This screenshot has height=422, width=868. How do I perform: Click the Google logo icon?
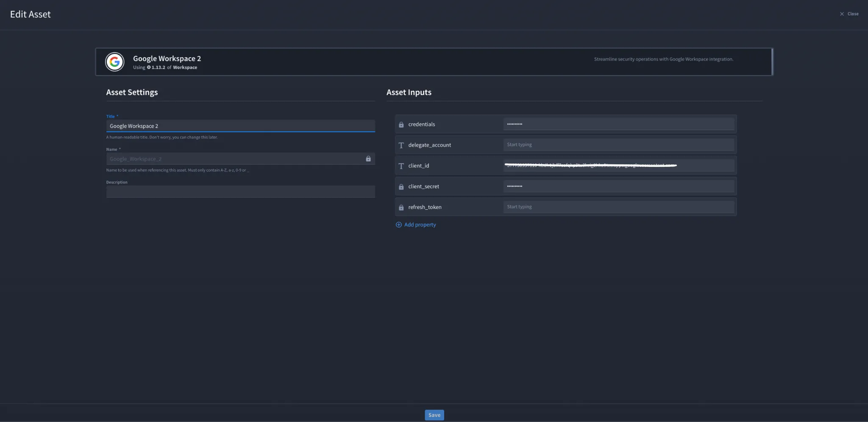[115, 62]
